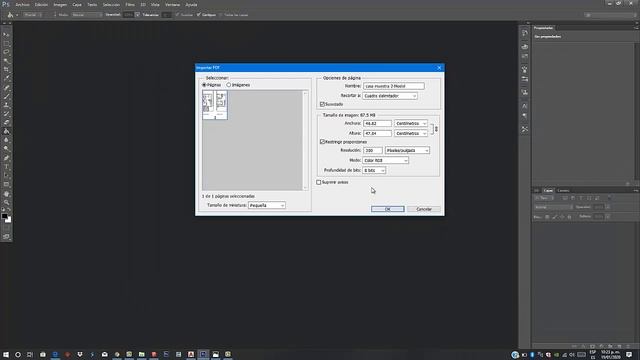Toggle the Contiguo checkbox in options bar
This screenshot has height=360, width=640.
(x=199, y=15)
